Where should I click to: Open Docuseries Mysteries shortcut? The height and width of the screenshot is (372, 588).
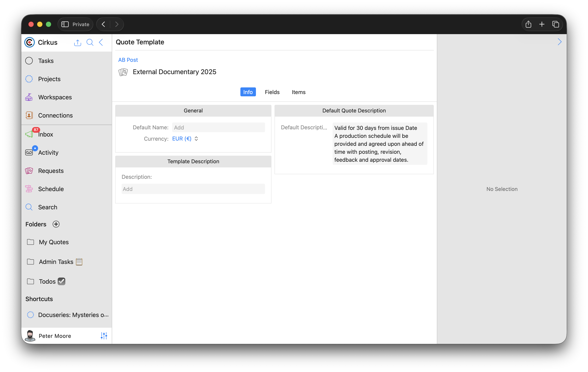click(x=73, y=315)
